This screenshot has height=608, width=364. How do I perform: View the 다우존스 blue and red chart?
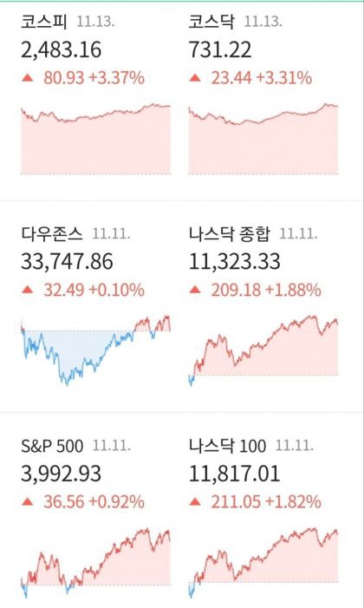95,350
